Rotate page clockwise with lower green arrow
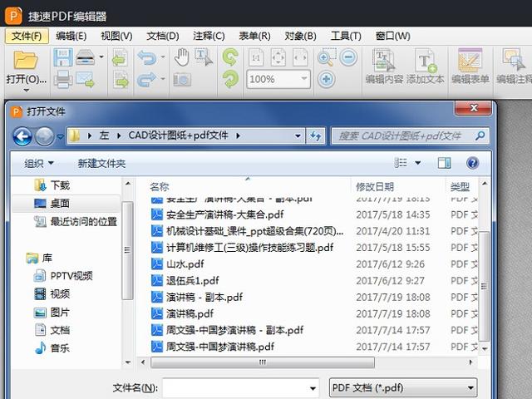This screenshot has height=399, width=532. [230, 79]
